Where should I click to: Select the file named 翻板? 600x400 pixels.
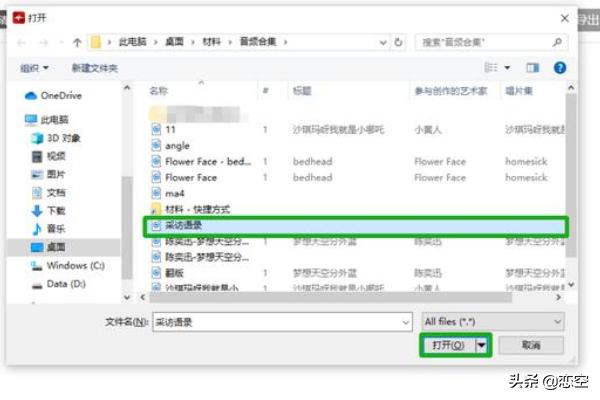click(x=174, y=273)
